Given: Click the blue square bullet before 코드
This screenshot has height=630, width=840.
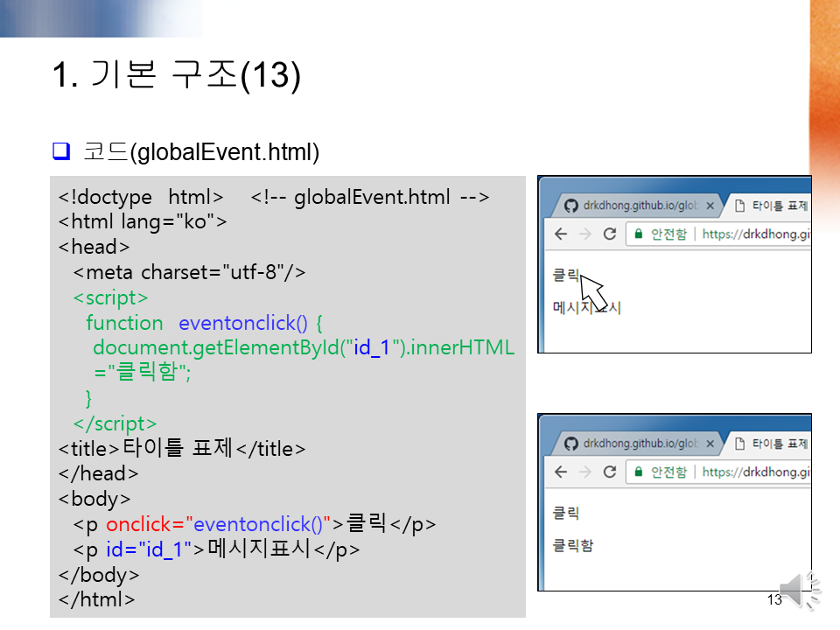Looking at the screenshot, I should pyautogui.click(x=61, y=151).
